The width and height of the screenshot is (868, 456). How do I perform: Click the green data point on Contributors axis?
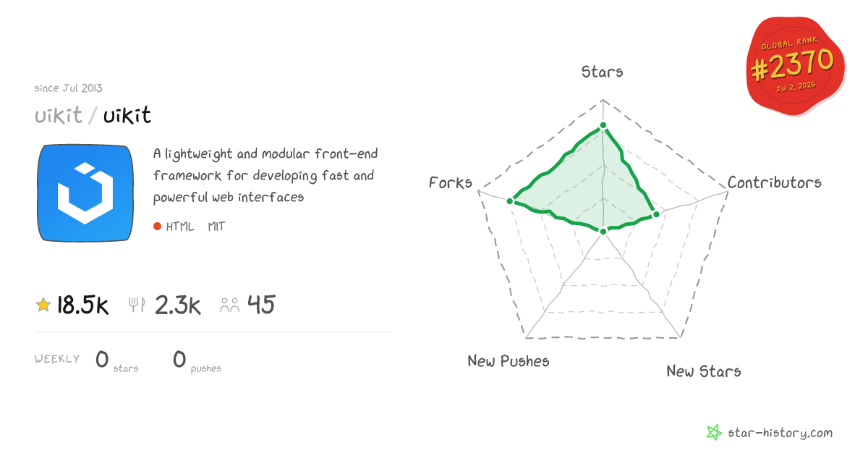(x=656, y=214)
